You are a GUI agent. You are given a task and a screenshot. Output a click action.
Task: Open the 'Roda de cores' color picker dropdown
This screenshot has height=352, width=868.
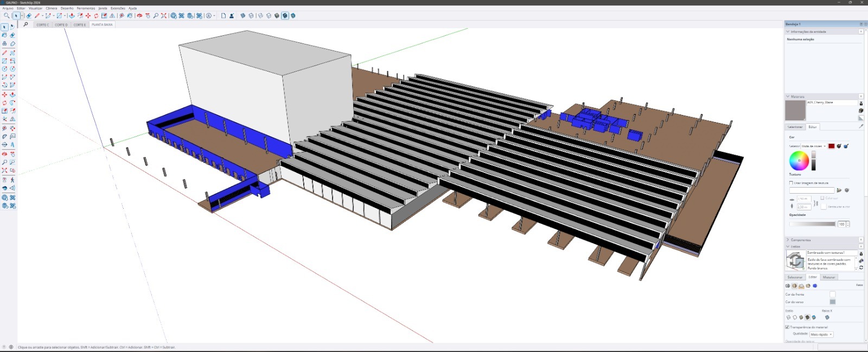pos(813,146)
